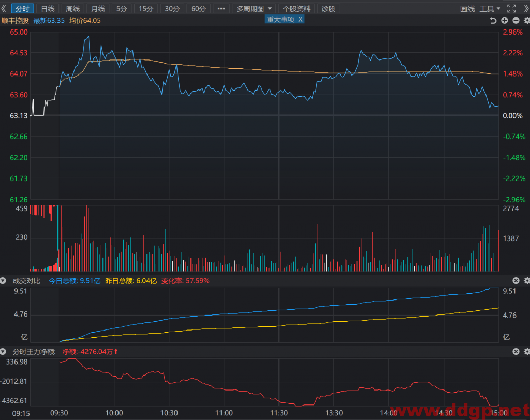
Task: Open 分时主力净额 panel settings gear
Action: [526, 352]
